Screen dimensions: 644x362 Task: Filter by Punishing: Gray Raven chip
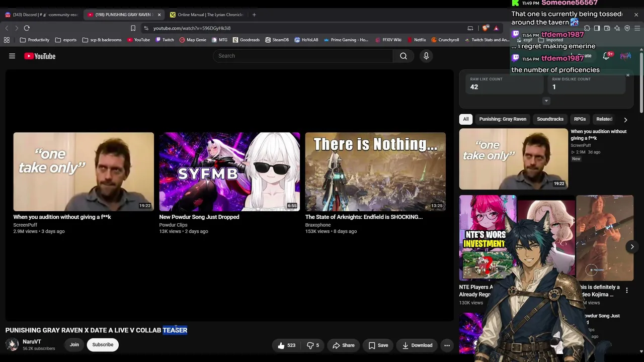click(x=503, y=119)
